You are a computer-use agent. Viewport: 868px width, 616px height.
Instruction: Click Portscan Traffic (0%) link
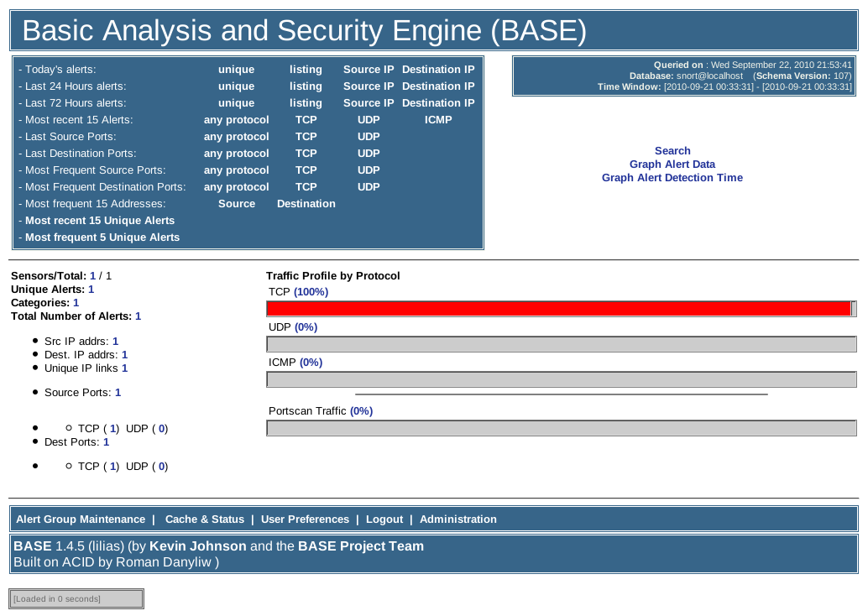362,411
